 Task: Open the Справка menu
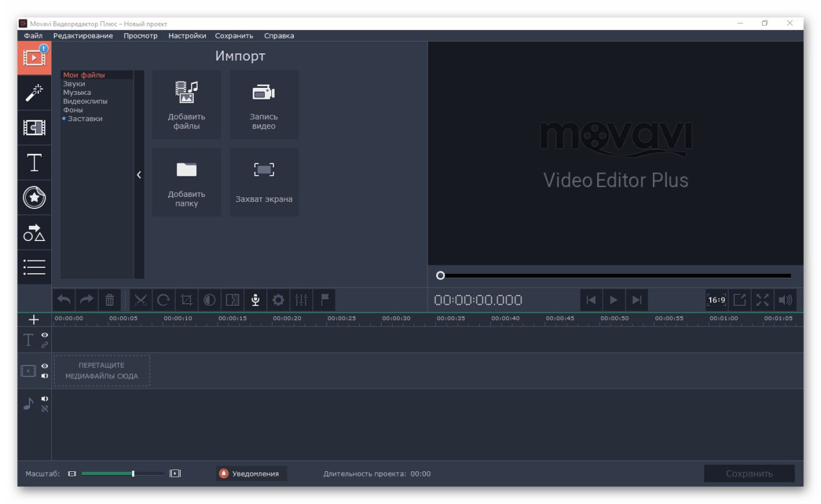[279, 36]
